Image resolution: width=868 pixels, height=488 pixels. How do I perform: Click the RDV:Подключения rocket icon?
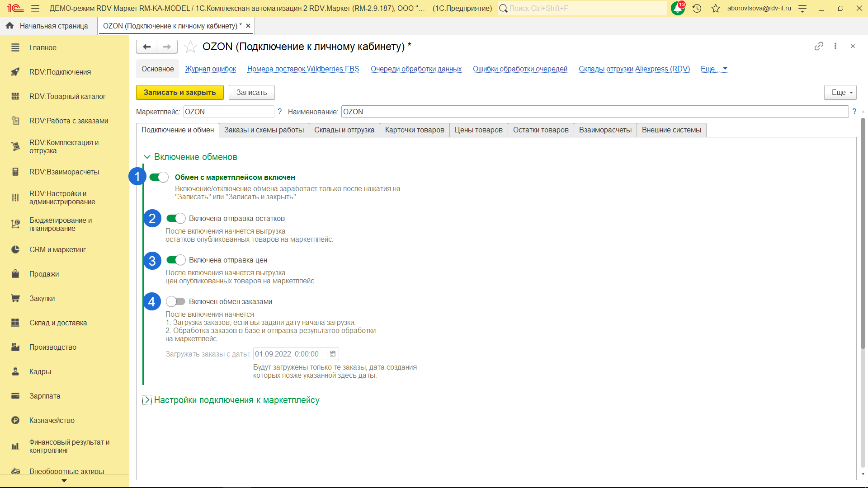[x=15, y=72]
